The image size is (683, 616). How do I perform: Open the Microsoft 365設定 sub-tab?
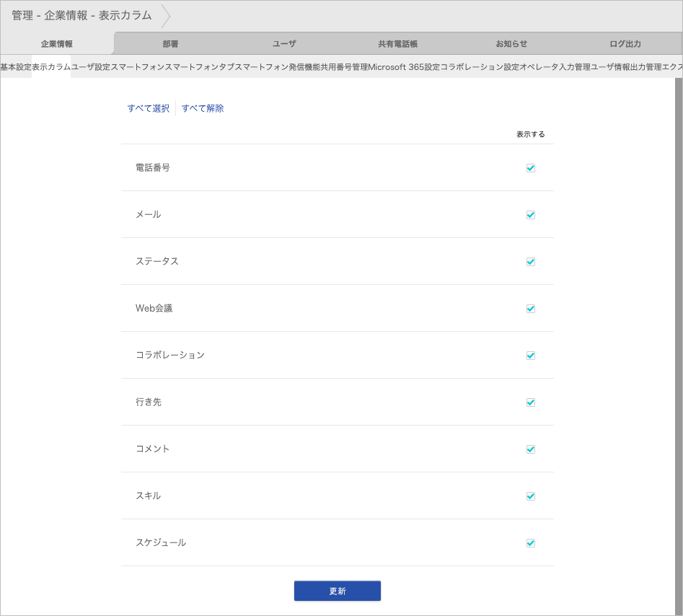tap(404, 66)
